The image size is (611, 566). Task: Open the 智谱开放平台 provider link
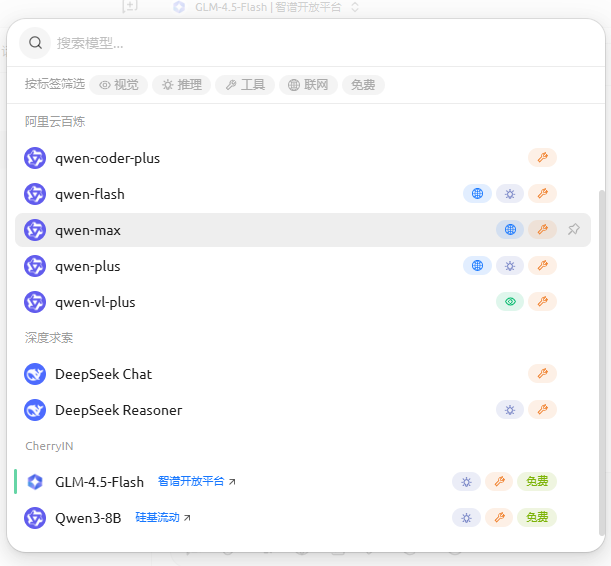click(x=196, y=481)
